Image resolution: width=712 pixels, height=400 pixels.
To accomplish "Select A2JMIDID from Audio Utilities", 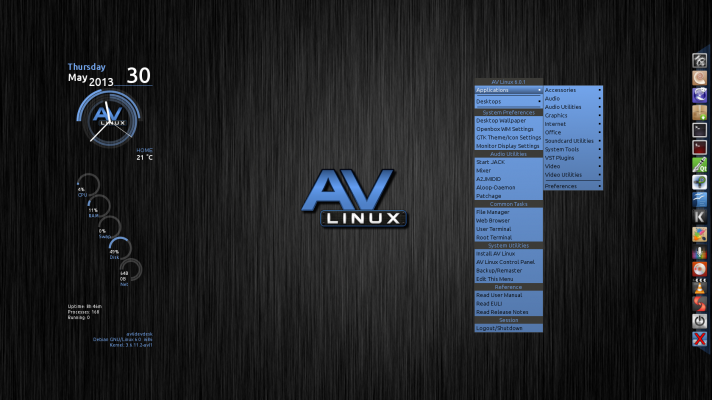I will click(509, 179).
